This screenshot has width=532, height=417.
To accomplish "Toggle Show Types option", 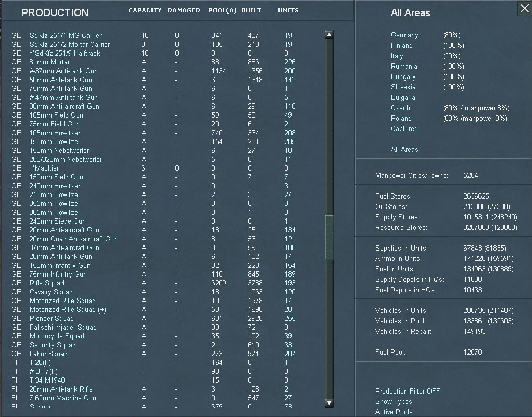I will 393,401.
